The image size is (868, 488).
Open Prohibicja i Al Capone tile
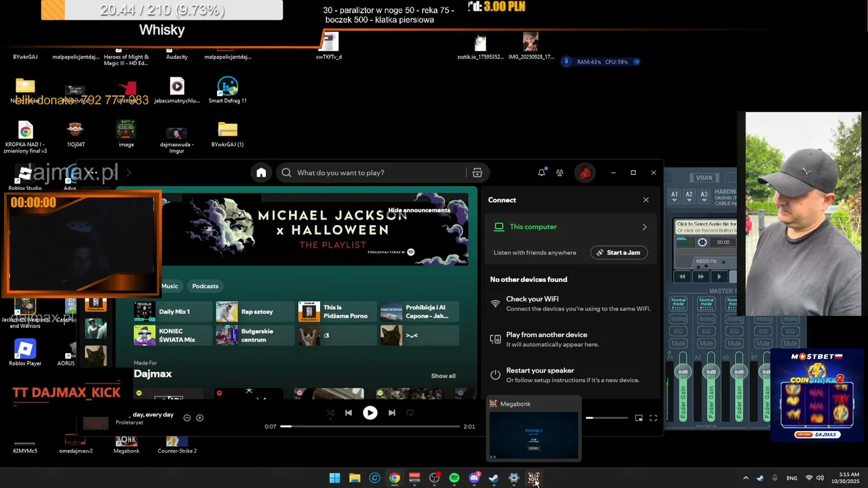pyautogui.click(x=419, y=312)
